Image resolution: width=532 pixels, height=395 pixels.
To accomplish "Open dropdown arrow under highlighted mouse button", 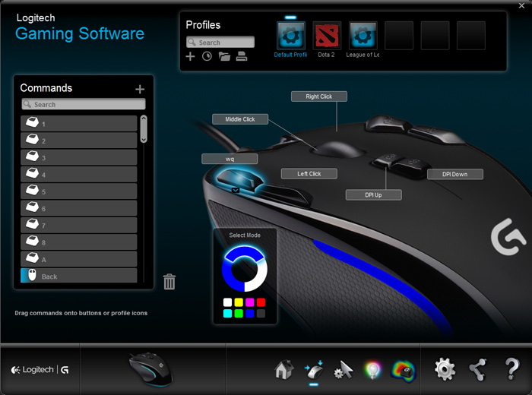I will coord(236,191).
